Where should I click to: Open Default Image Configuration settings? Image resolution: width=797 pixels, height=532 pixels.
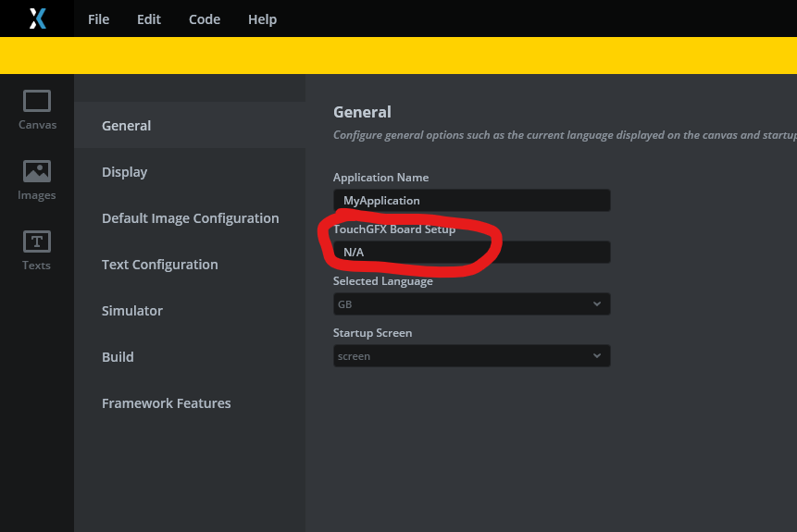[191, 218]
